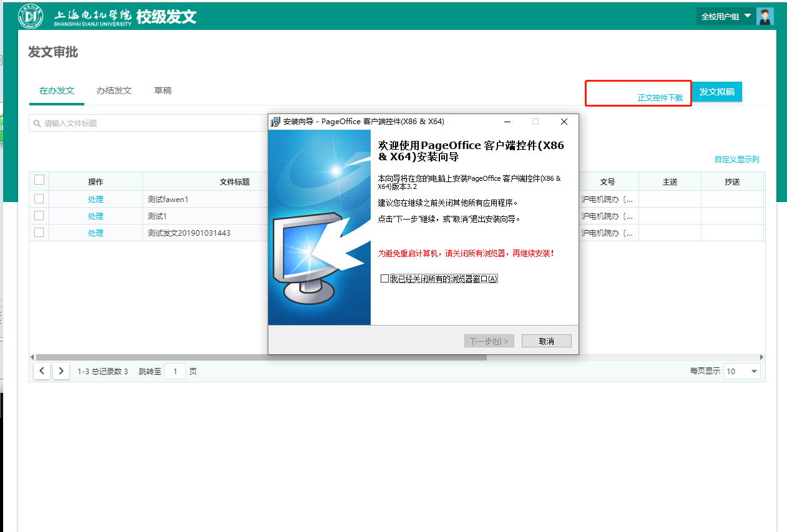
Task: Click the 校级发文 header title
Action: pos(167,17)
